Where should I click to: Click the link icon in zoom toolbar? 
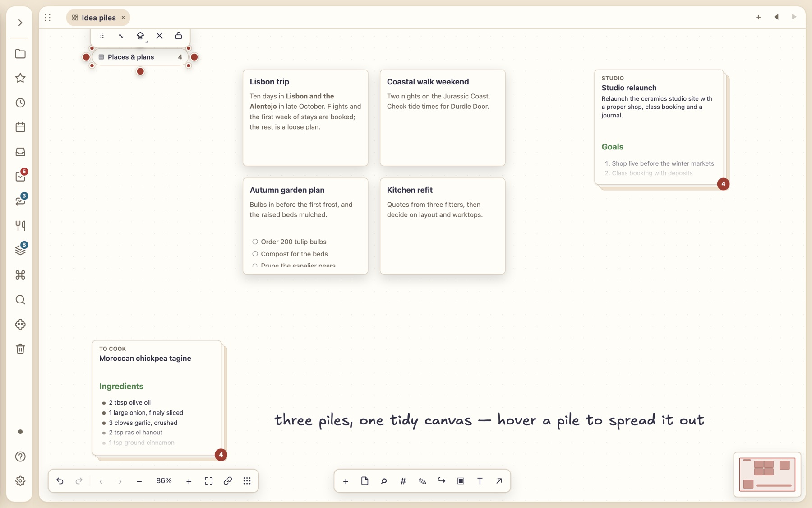(228, 481)
